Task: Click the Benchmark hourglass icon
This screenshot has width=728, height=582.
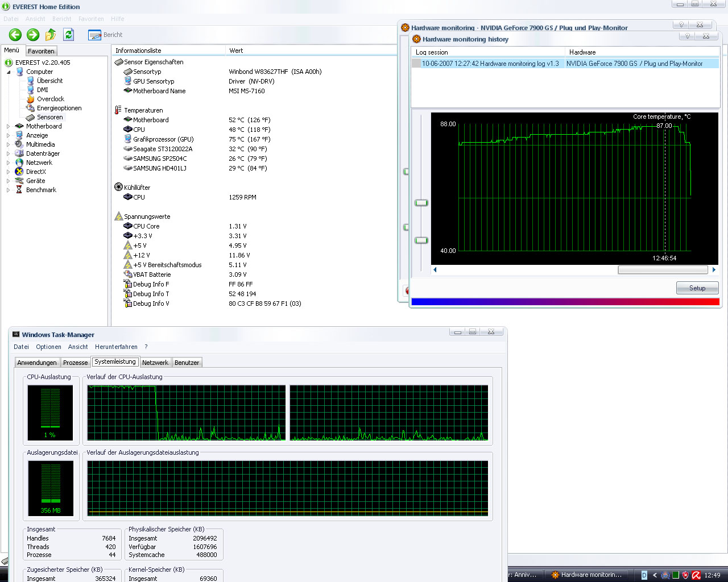Action: pos(19,190)
